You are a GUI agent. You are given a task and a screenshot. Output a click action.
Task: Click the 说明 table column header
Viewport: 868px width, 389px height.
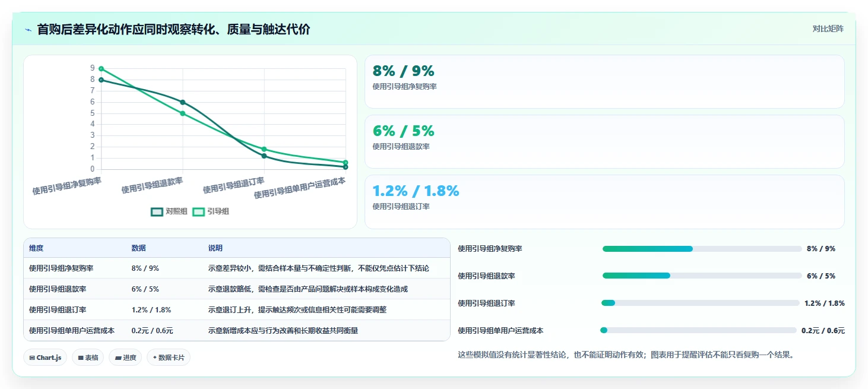(215, 248)
